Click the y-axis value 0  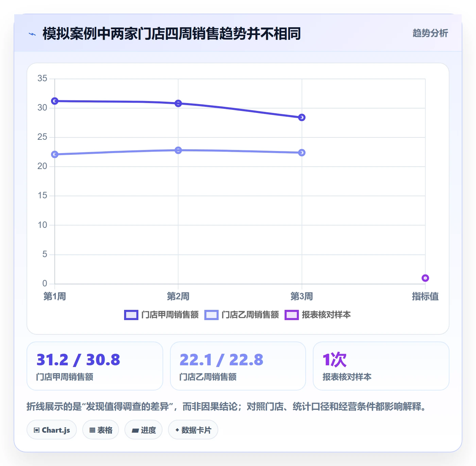pos(45,284)
